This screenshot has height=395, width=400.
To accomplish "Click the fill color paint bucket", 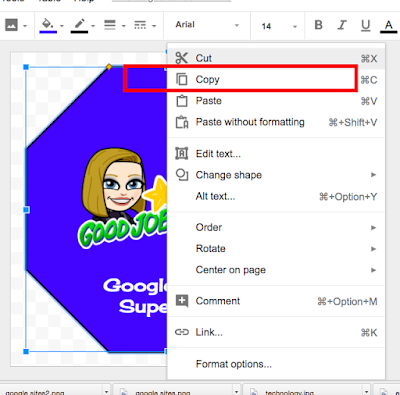I will pos(48,23).
